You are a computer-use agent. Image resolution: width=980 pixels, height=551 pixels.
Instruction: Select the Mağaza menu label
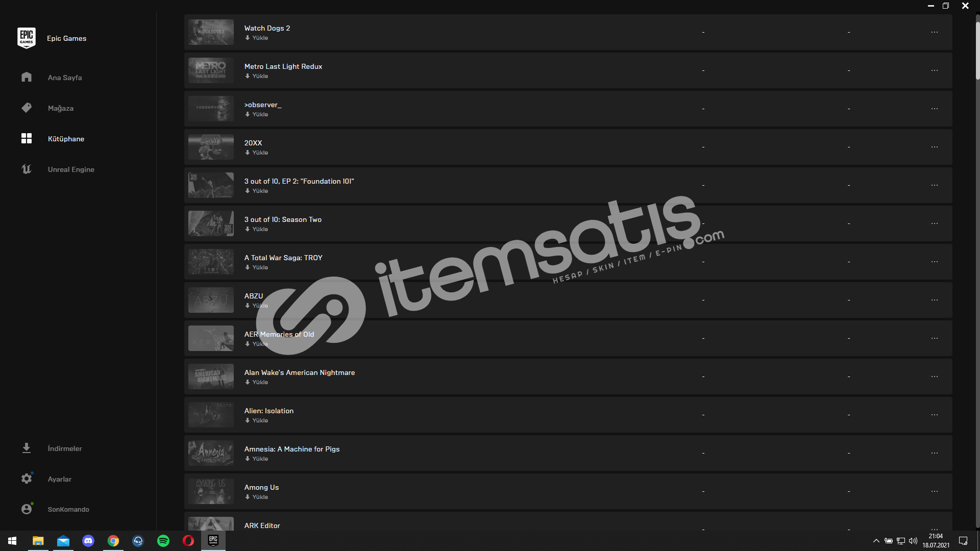pyautogui.click(x=61, y=108)
